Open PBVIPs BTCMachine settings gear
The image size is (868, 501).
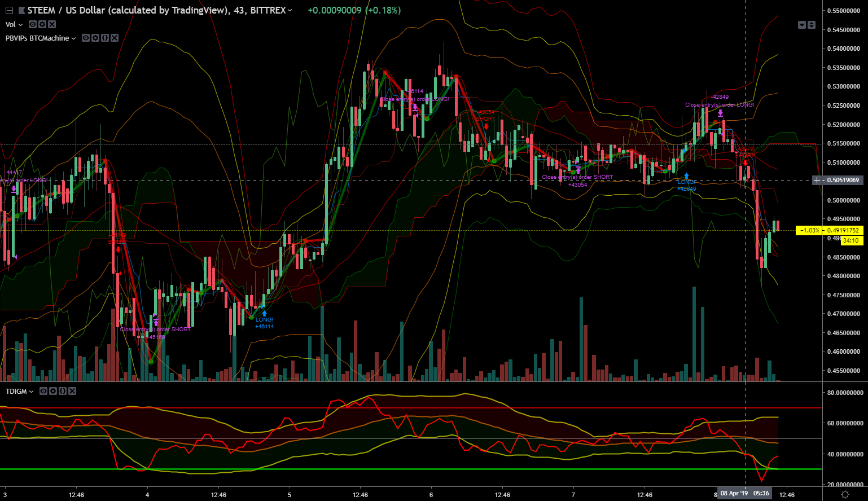pyautogui.click(x=95, y=38)
